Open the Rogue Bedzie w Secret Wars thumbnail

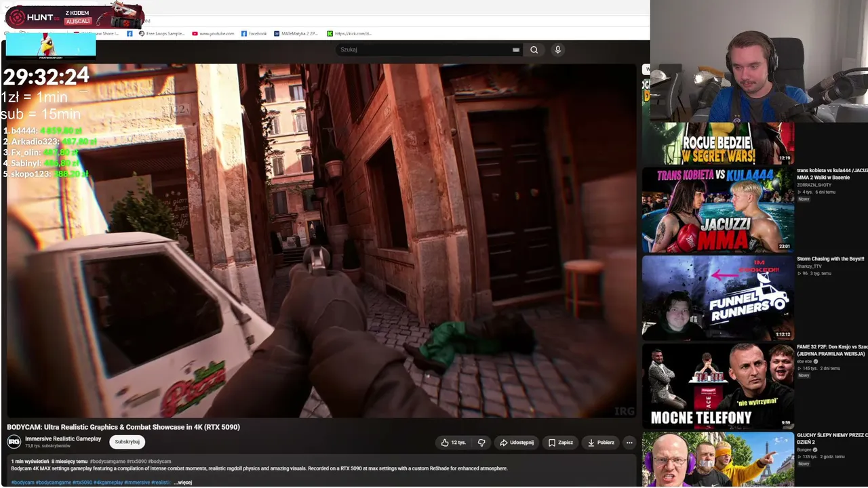[x=717, y=143]
